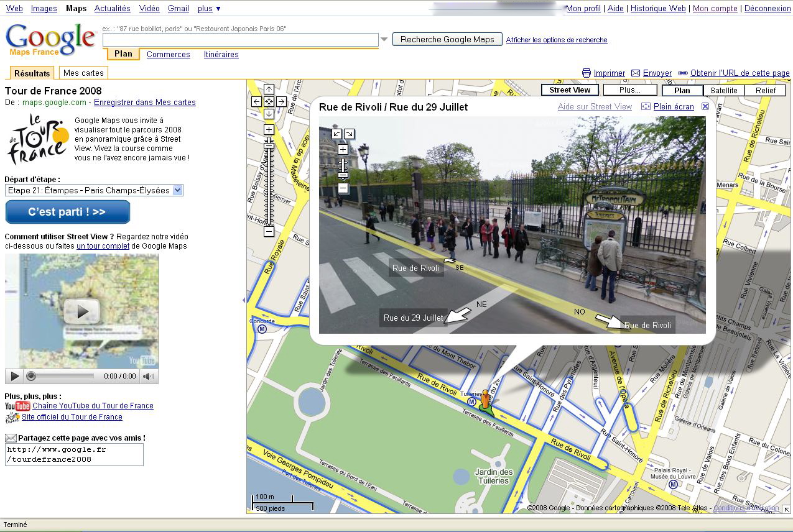Open Aide sur Street View link
The height and width of the screenshot is (532, 793).
[x=595, y=107]
